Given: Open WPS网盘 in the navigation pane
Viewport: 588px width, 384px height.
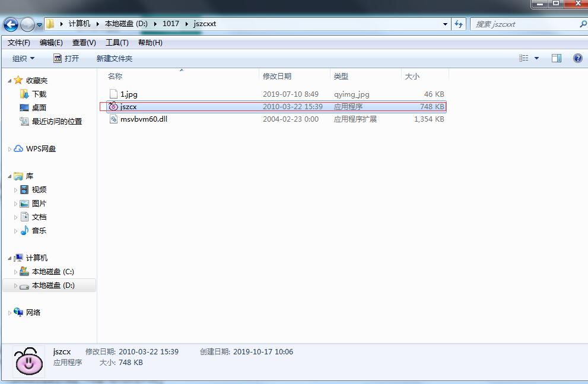Looking at the screenshot, I should (41, 148).
